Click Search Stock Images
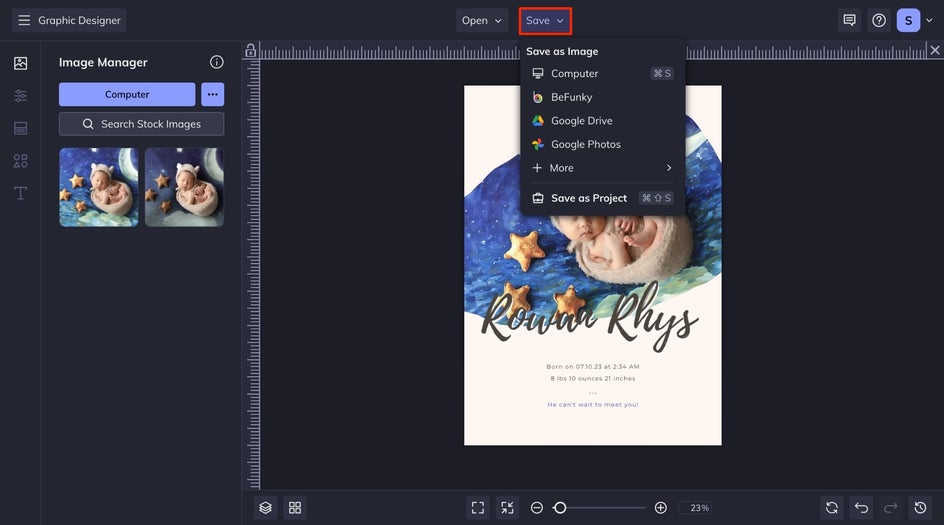This screenshot has height=525, width=944. click(x=141, y=124)
